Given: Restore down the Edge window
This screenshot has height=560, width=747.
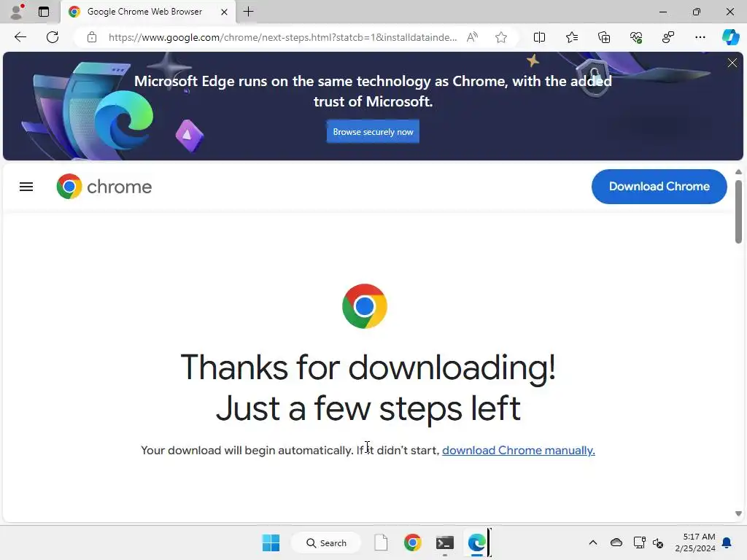Looking at the screenshot, I should click(697, 12).
